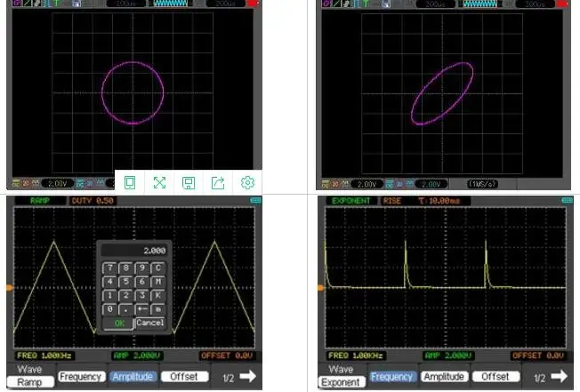Click CH1 2.00V scale on circle scope
Image resolution: width=580 pixels, height=392 pixels.
(x=58, y=183)
